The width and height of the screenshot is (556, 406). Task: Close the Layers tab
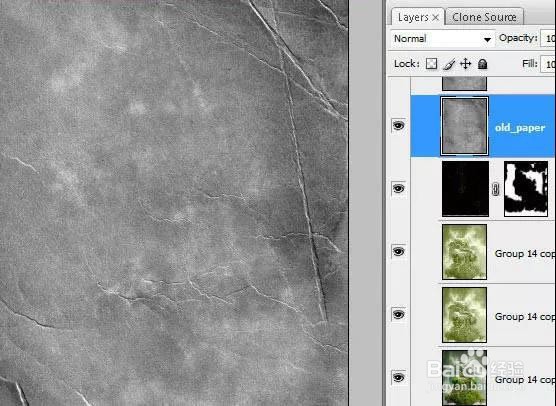tap(436, 17)
